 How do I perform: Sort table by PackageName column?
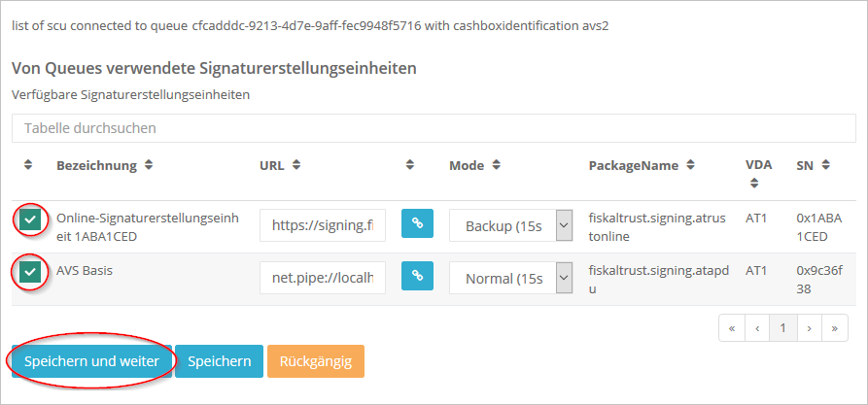click(x=689, y=165)
